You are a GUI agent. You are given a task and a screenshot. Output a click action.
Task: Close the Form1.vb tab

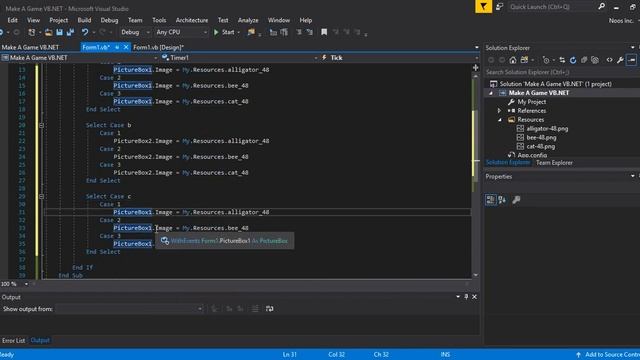[126, 47]
